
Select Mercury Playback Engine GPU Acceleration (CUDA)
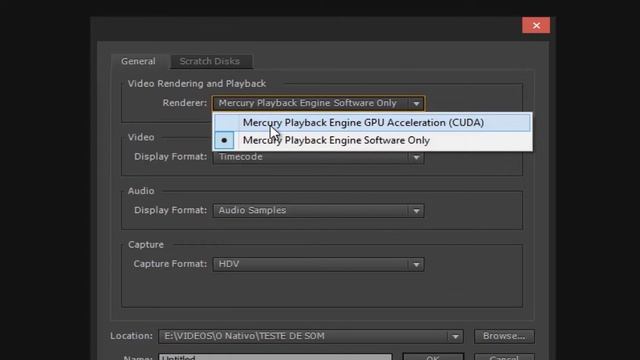pyautogui.click(x=372, y=122)
